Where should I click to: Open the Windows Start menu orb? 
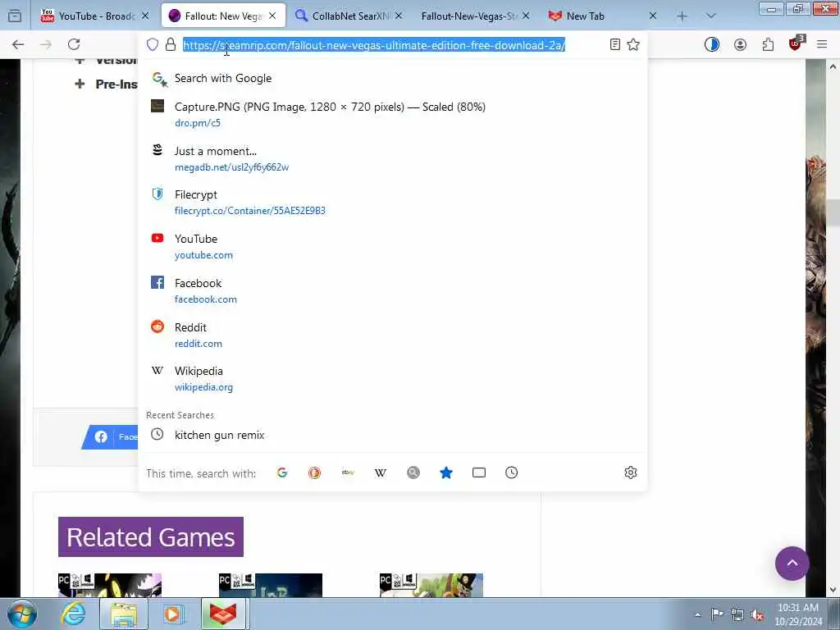[x=22, y=614]
